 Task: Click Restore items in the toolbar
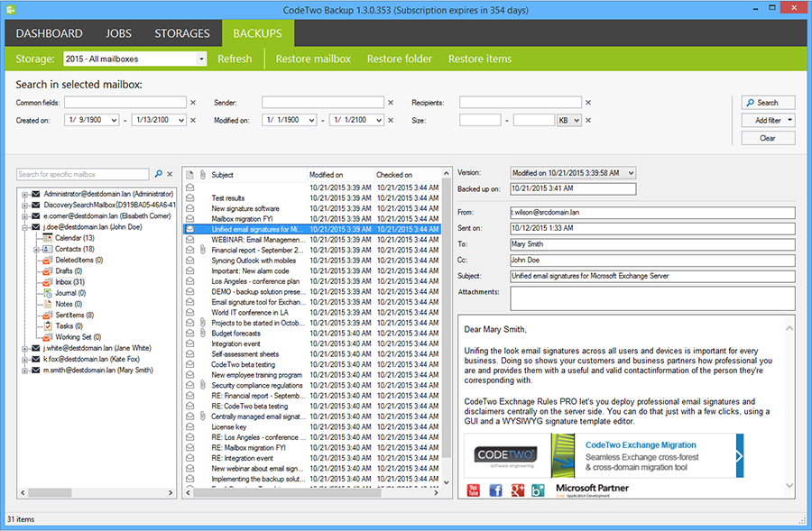pyautogui.click(x=480, y=59)
